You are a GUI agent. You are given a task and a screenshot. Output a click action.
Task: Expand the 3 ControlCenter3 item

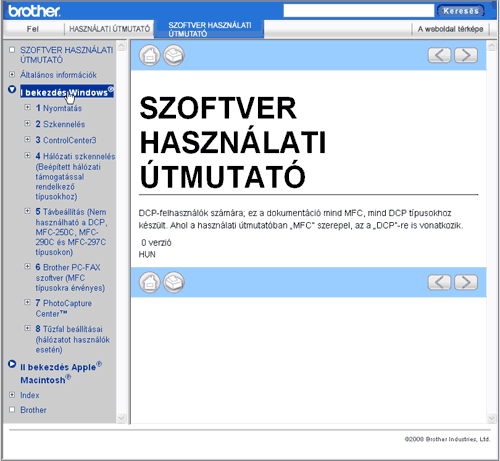(27, 139)
